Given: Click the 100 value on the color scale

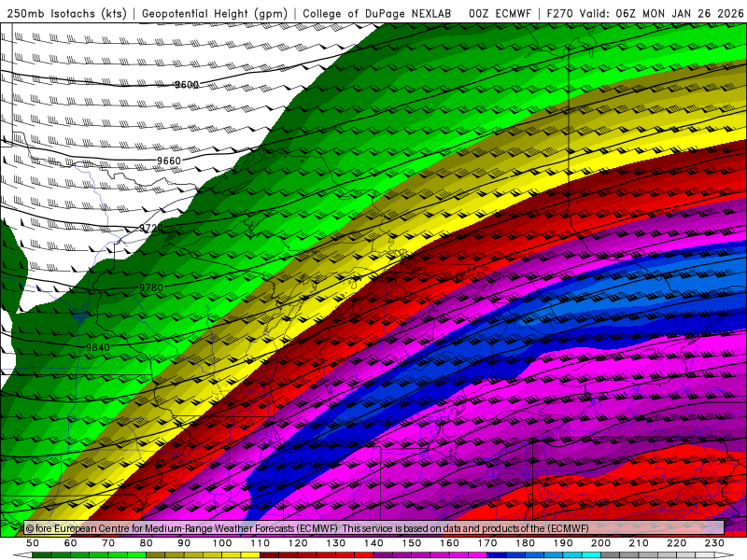Looking at the screenshot, I should [222, 543].
